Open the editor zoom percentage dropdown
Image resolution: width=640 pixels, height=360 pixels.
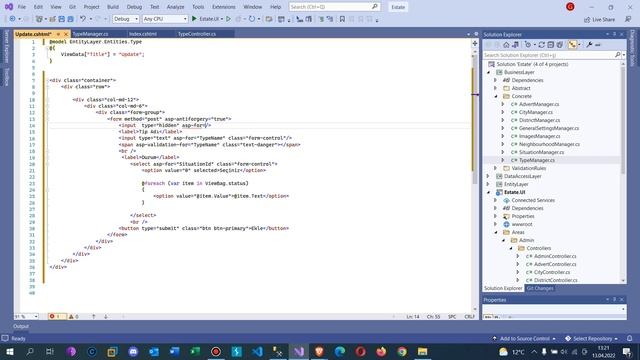click(x=27, y=316)
